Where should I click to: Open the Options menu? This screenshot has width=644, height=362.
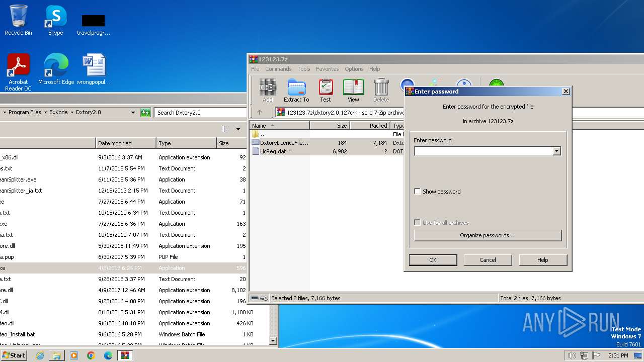tap(354, 69)
